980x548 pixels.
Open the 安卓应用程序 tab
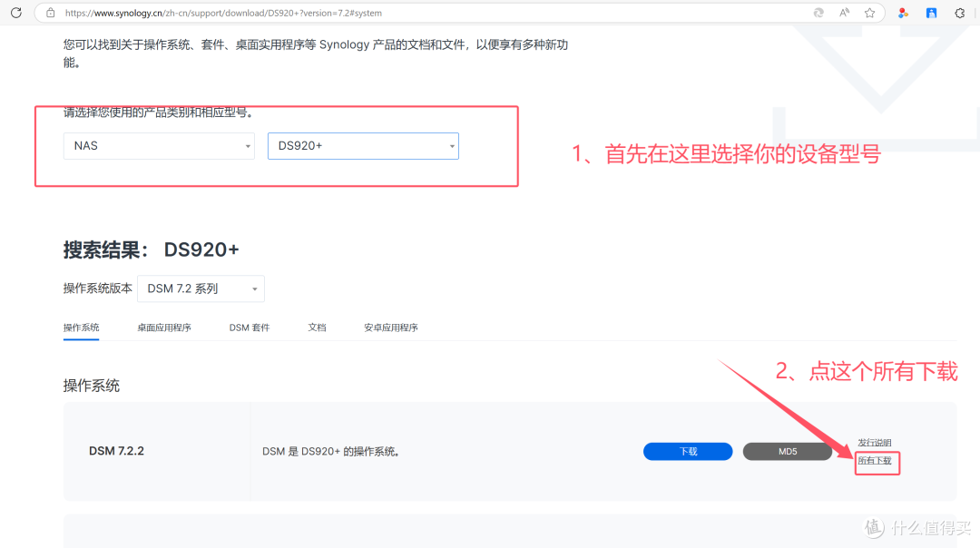[390, 328]
